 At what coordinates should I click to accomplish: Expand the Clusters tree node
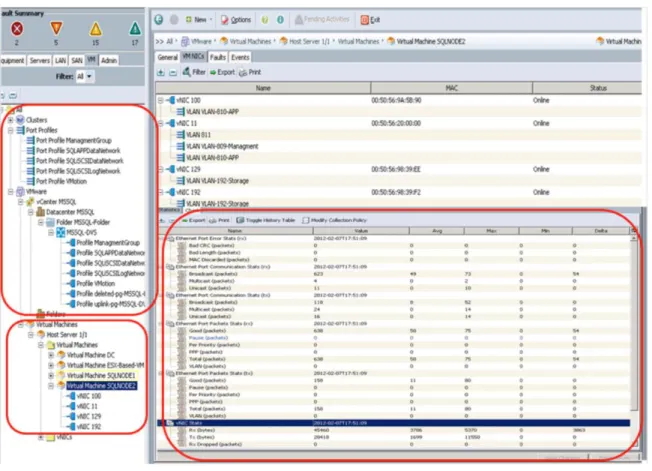(x=11, y=120)
